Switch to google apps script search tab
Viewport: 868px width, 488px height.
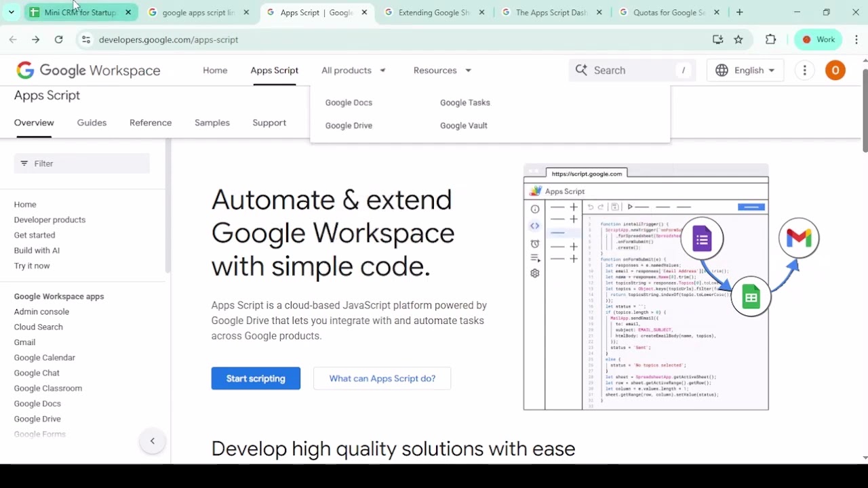click(199, 12)
